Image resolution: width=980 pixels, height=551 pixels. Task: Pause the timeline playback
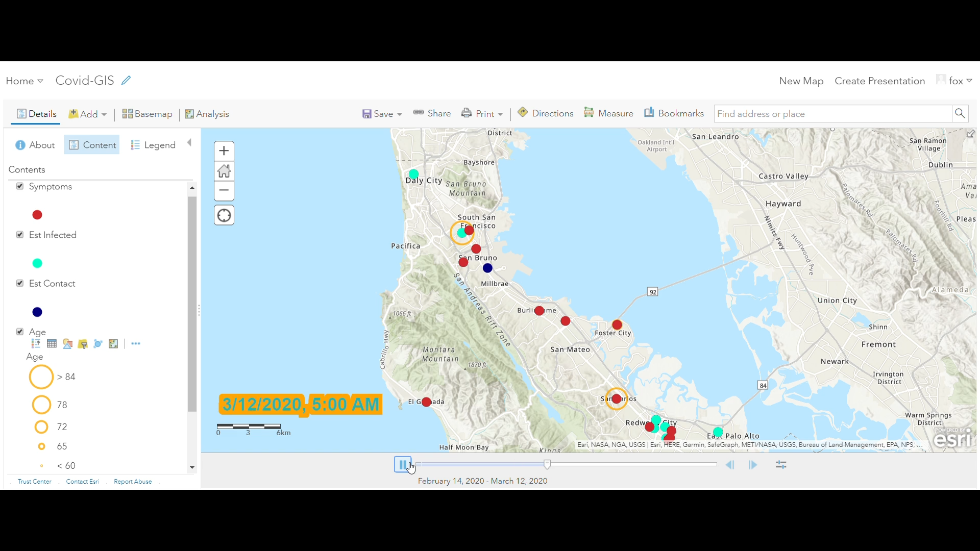pyautogui.click(x=403, y=464)
